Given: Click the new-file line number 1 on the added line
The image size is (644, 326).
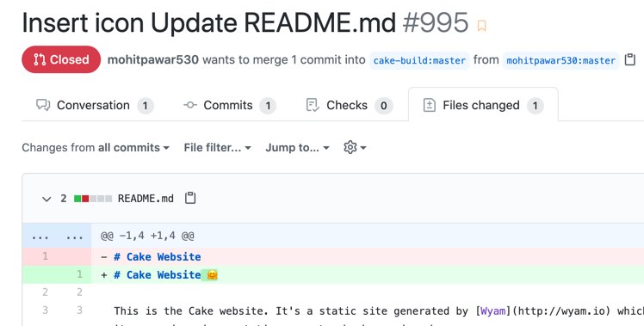Looking at the screenshot, I should coord(80,274).
